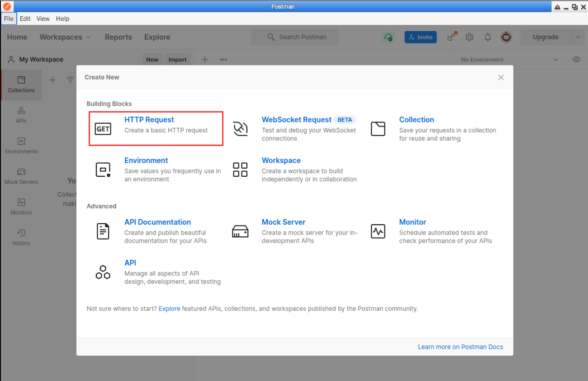
Task: Select the API Documentation icon
Action: click(x=103, y=231)
